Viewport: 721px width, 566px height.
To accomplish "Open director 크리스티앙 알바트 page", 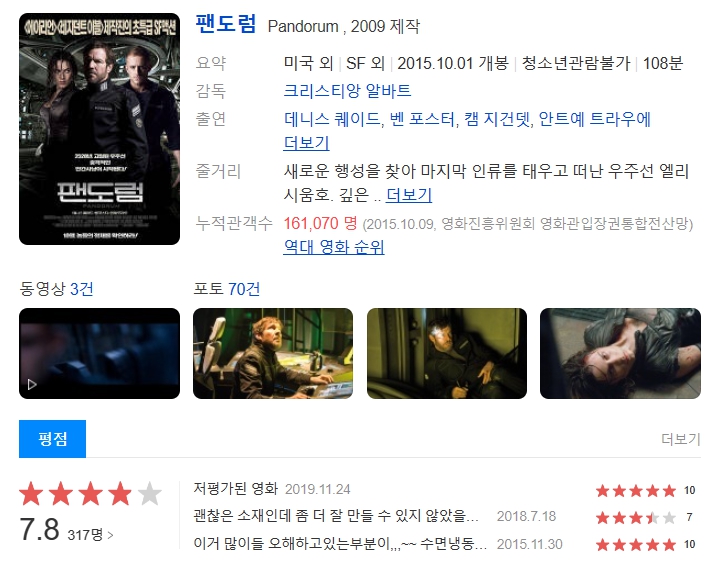I will tap(347, 91).
